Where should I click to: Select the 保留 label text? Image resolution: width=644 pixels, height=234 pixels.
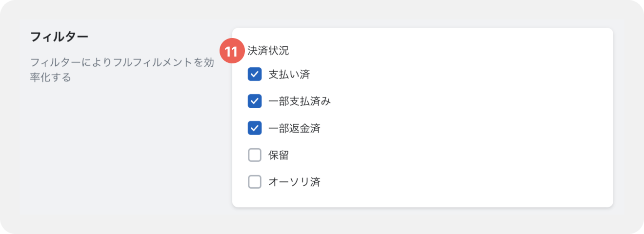pos(279,155)
